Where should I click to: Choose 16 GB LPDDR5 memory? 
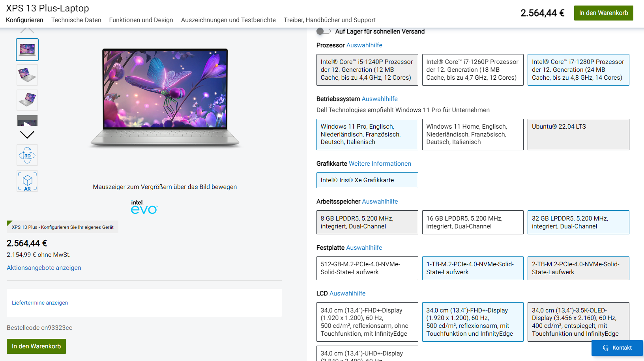(x=473, y=223)
